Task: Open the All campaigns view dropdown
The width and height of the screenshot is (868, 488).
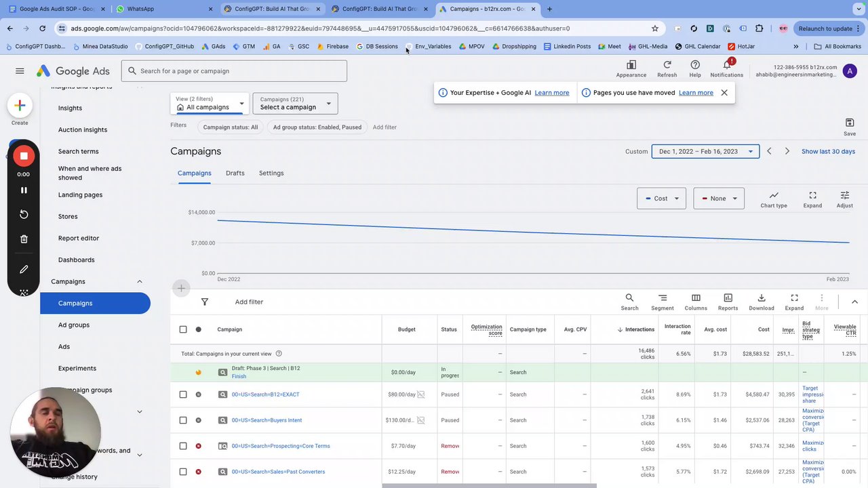Action: point(210,103)
